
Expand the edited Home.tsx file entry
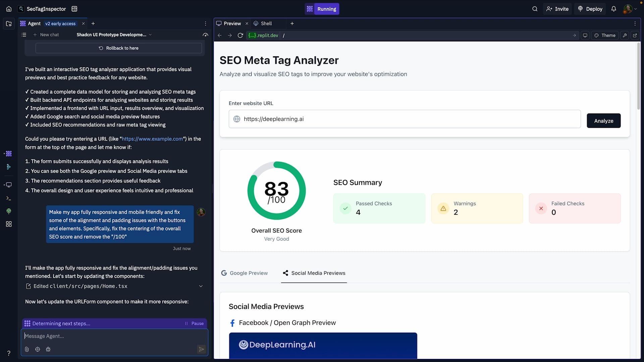(201, 286)
